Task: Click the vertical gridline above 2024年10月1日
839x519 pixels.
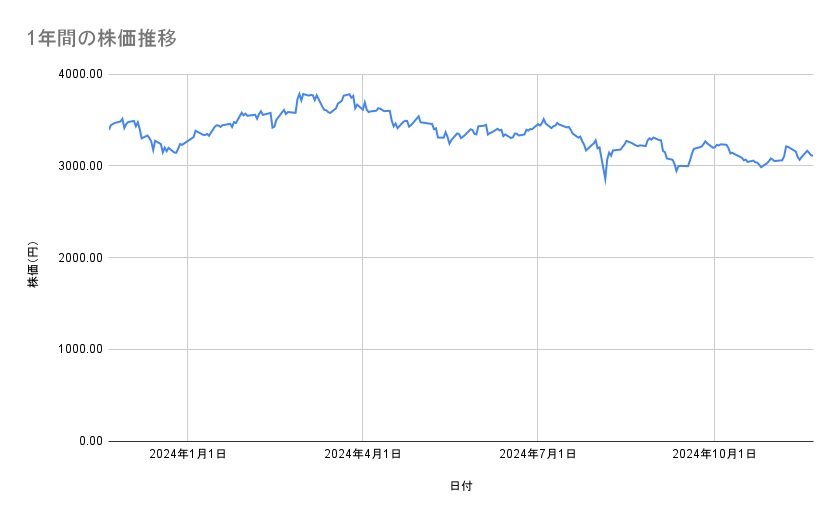Action: [714, 300]
